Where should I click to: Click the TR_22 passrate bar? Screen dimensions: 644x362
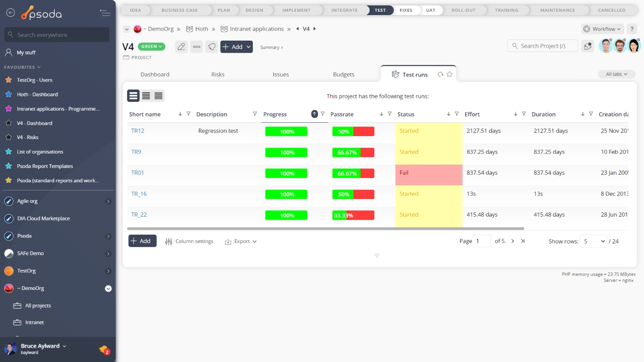[353, 215]
